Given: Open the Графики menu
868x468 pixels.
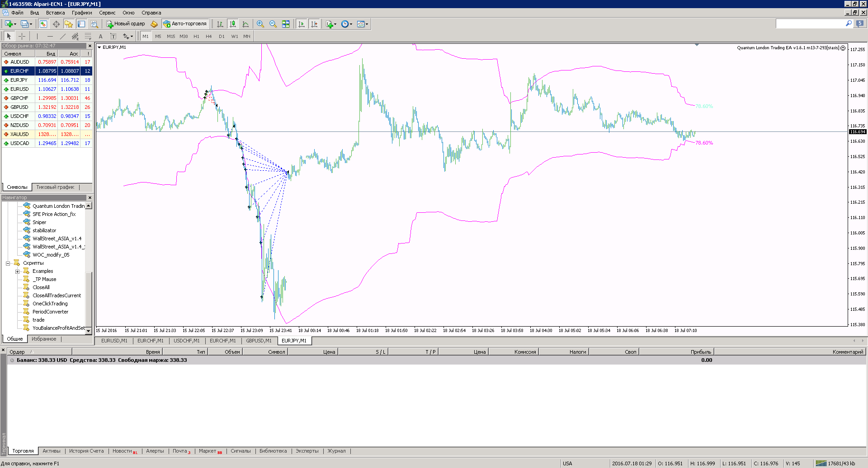Looking at the screenshot, I should point(82,13).
